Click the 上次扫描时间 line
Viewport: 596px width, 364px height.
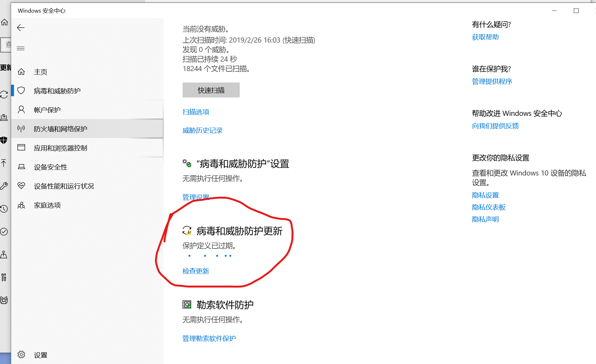pyautogui.click(x=249, y=40)
